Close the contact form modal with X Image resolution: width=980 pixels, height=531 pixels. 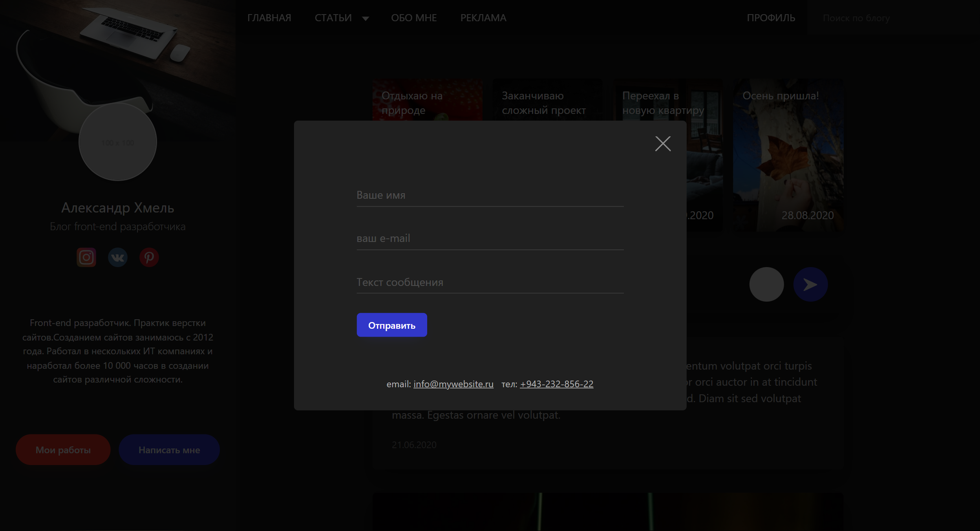(663, 144)
